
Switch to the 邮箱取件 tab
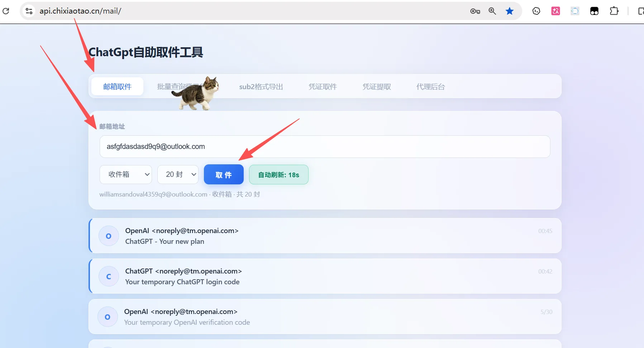pos(117,87)
